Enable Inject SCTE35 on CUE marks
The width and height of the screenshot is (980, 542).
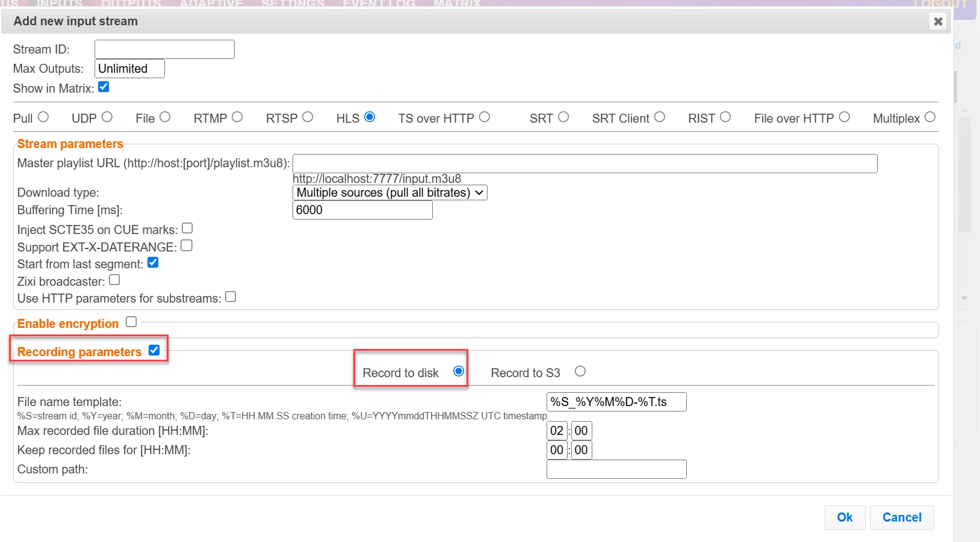coord(187,228)
